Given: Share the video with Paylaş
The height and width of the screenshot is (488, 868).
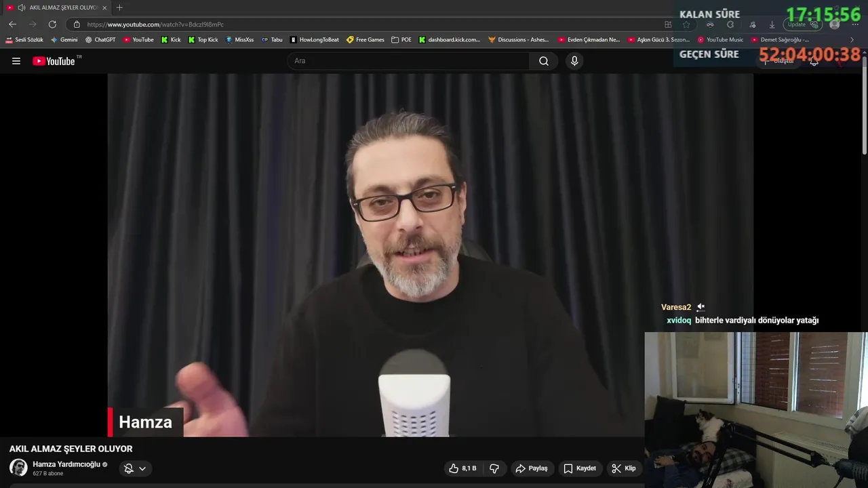Looking at the screenshot, I should click(x=532, y=468).
